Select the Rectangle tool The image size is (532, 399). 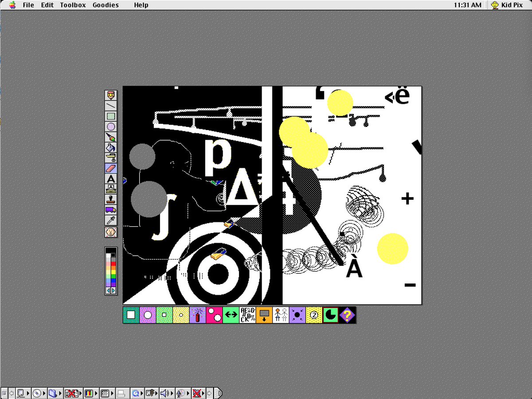[x=111, y=116]
